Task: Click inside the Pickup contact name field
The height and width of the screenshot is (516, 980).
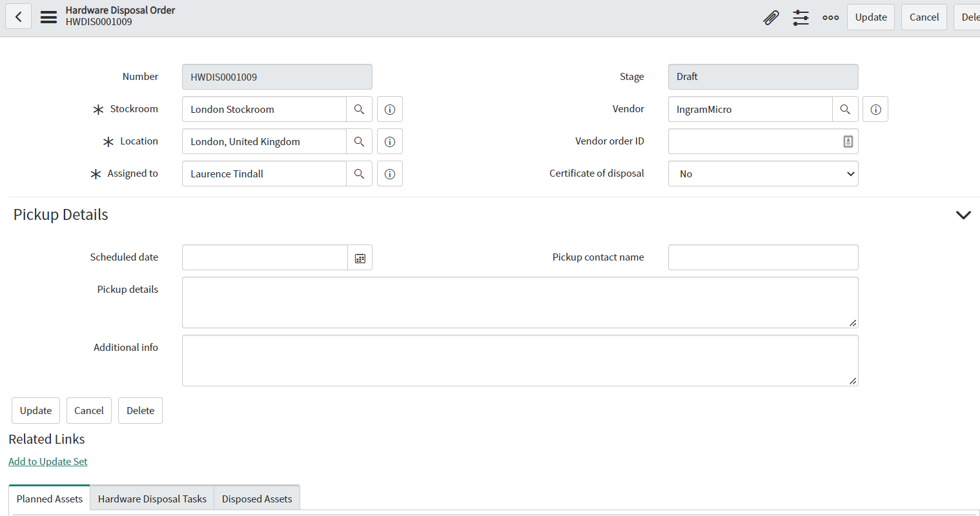Action: [763, 257]
